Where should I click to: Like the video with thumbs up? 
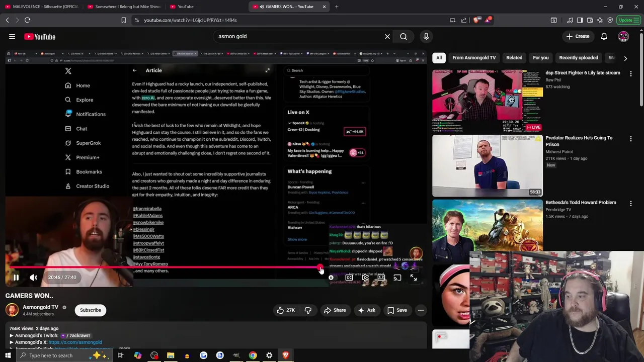coord(285,310)
